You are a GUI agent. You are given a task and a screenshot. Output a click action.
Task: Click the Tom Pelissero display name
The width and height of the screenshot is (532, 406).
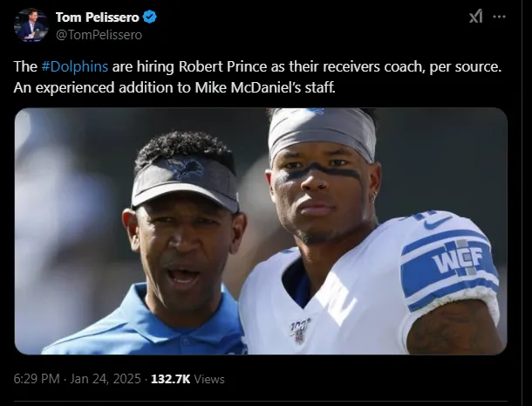(x=97, y=17)
